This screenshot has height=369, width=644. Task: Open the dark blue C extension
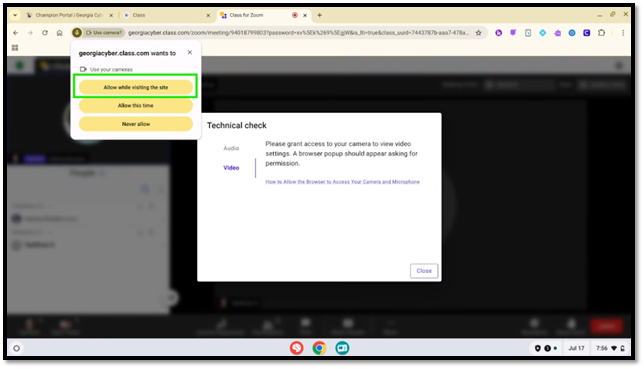(x=586, y=33)
